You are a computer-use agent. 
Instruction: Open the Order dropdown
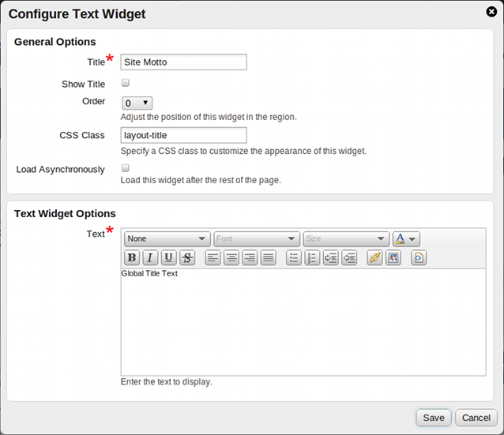pos(137,103)
